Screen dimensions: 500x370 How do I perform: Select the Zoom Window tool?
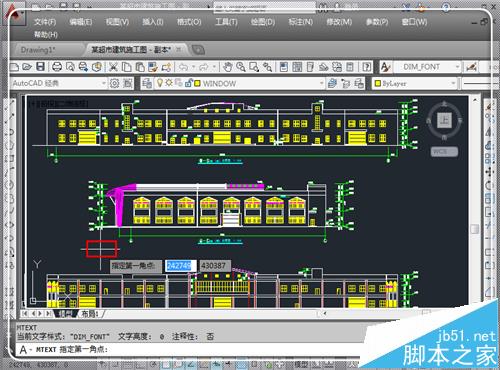click(254, 67)
